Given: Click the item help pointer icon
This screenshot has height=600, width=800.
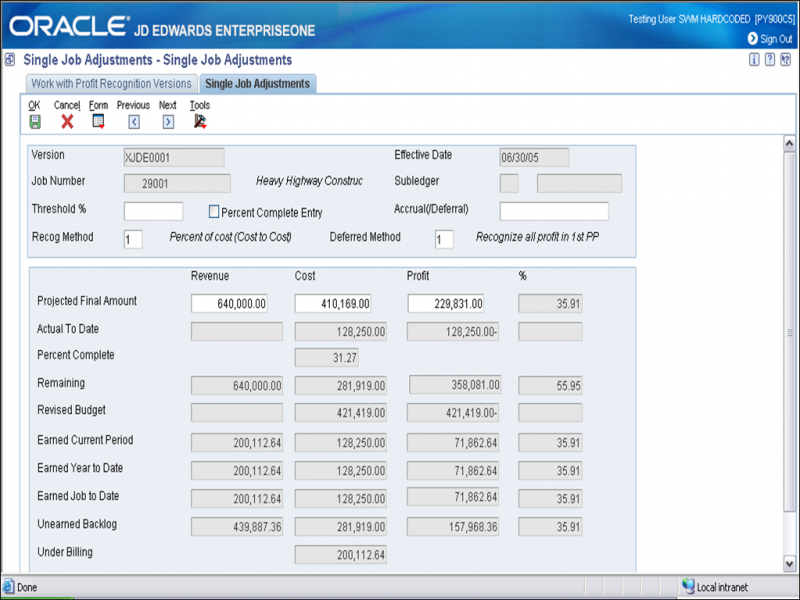Looking at the screenshot, I should tap(787, 60).
